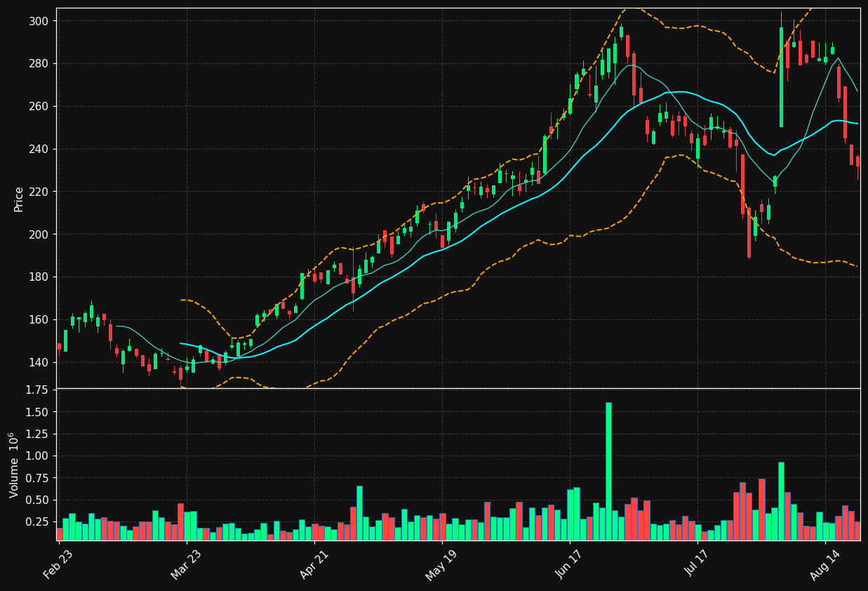
Task: Click the tallest green volume bar above 1.50
Action: [x=608, y=471]
